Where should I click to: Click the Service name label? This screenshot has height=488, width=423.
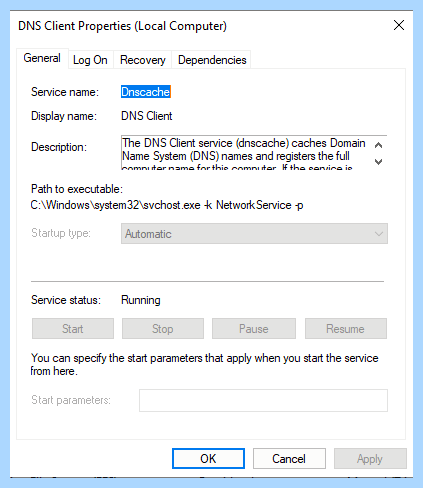coord(65,92)
